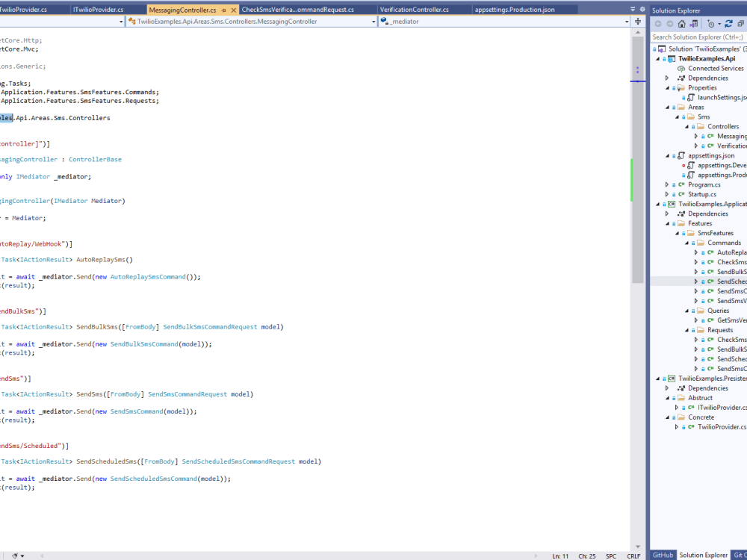
Task: Open the project navigation dropdown arrow
Action: (121, 22)
